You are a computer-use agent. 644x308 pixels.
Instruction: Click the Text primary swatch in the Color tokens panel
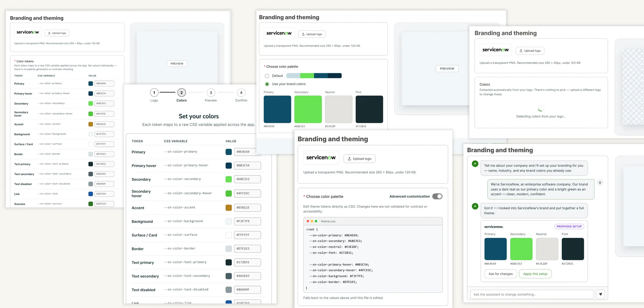coord(91,164)
